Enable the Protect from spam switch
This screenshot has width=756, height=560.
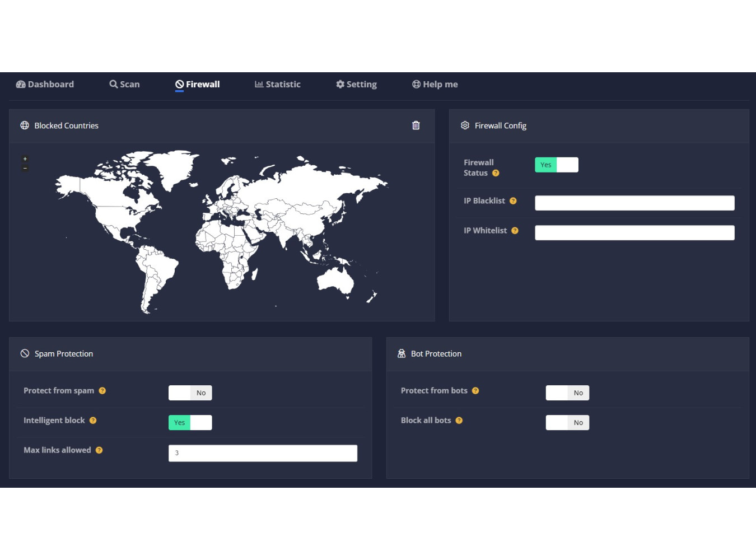click(x=190, y=393)
